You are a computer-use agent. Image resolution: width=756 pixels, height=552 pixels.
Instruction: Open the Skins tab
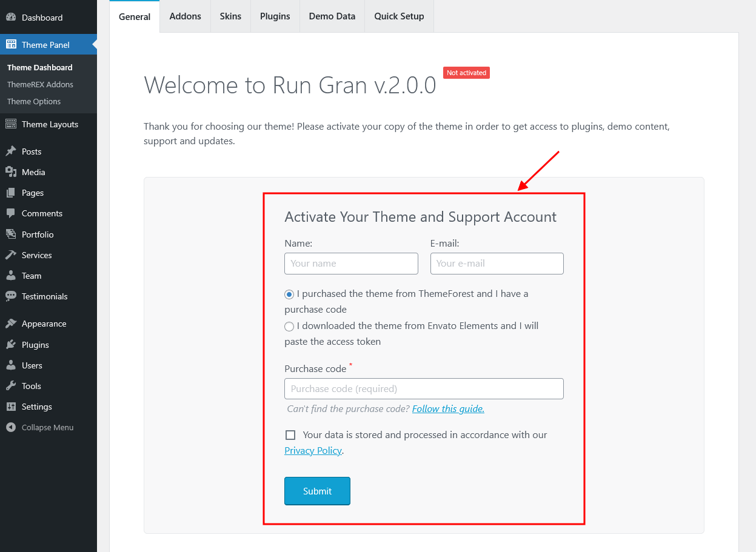[x=230, y=16]
